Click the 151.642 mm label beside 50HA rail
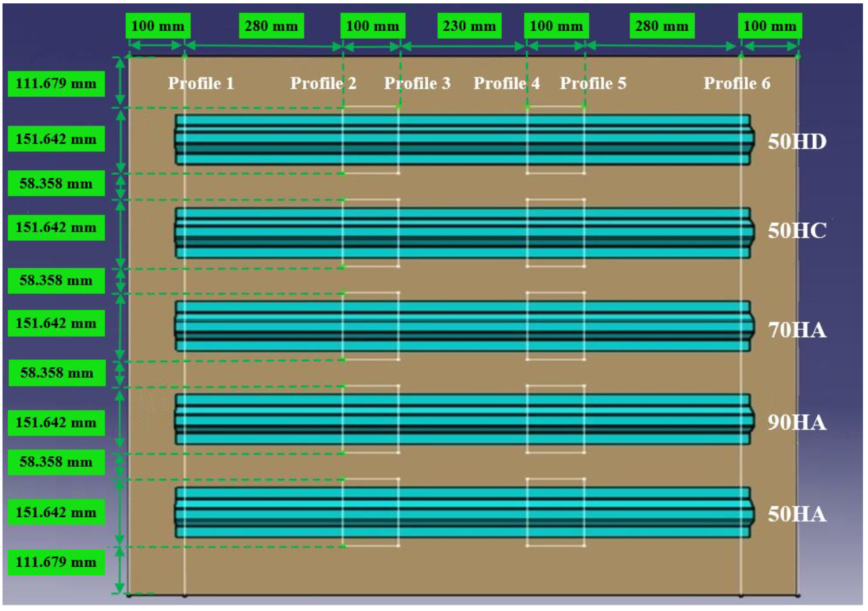Screen dimensions: 868x611 coord(56,512)
